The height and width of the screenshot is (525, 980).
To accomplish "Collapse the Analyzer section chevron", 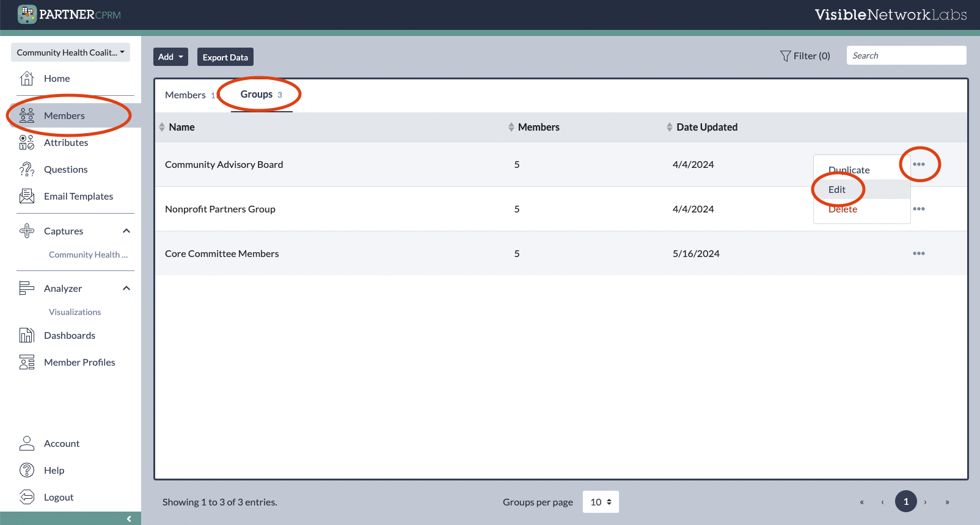I will click(x=126, y=288).
